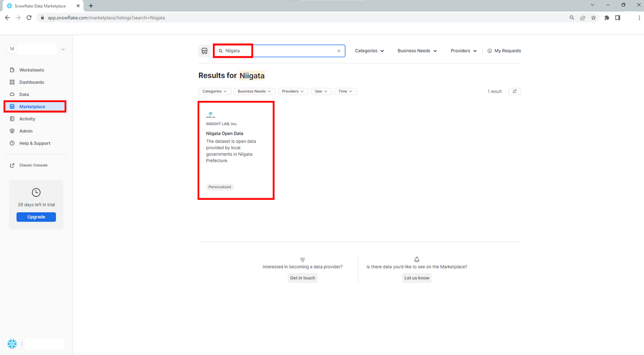The width and height of the screenshot is (644, 355).
Task: Click the Snowflake logo at bottom left
Action: [x=12, y=344]
